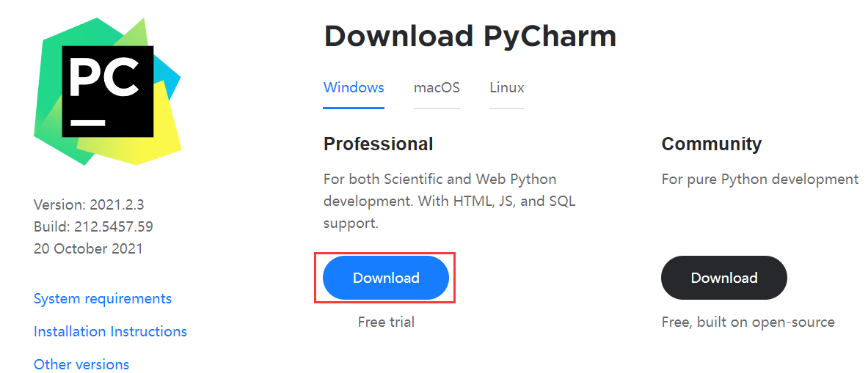Browse the Other versions link
This screenshot has height=373, width=868.
[x=81, y=364]
